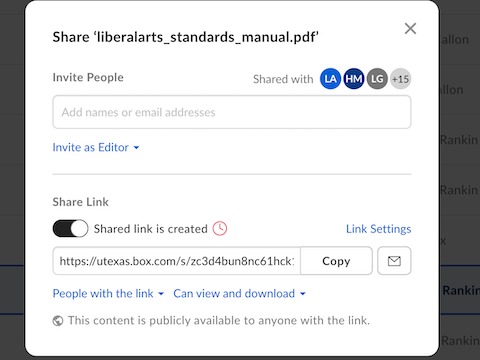Click the publicly available notice text
The image size is (480, 360).
click(219, 321)
